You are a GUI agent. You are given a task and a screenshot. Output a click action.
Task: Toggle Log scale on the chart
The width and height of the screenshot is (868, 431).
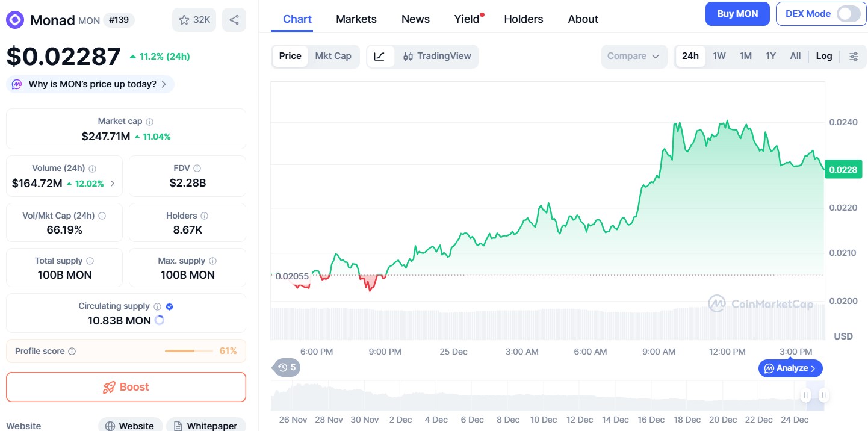[x=823, y=56]
